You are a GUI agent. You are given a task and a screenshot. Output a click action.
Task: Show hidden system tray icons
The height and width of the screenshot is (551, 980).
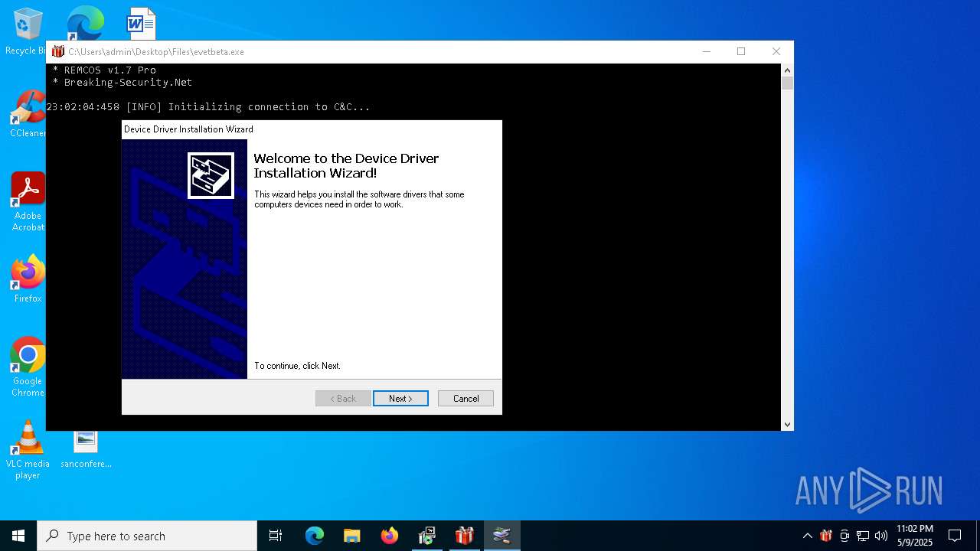pos(807,536)
